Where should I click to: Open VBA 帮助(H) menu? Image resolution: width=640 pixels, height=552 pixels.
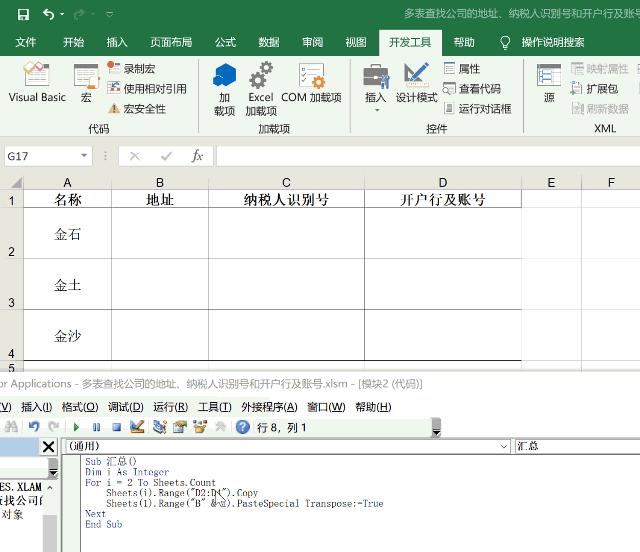coord(373,407)
